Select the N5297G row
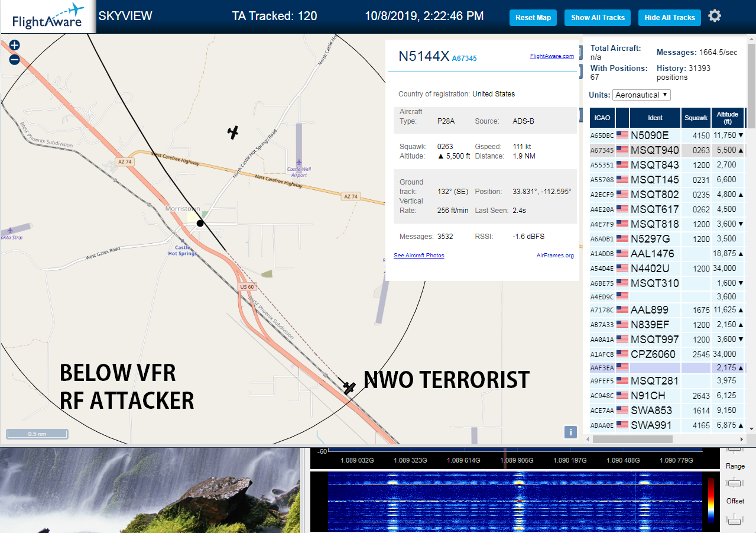 [x=667, y=239]
